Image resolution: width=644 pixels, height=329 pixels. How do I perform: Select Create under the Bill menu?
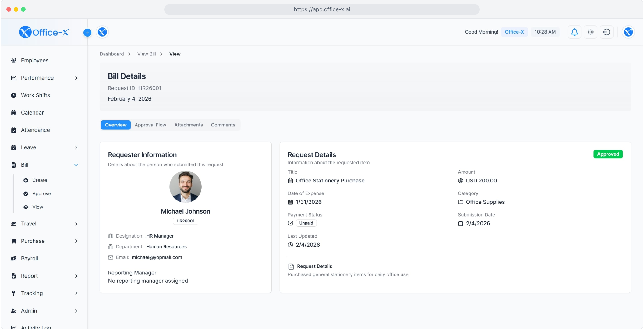pos(39,180)
